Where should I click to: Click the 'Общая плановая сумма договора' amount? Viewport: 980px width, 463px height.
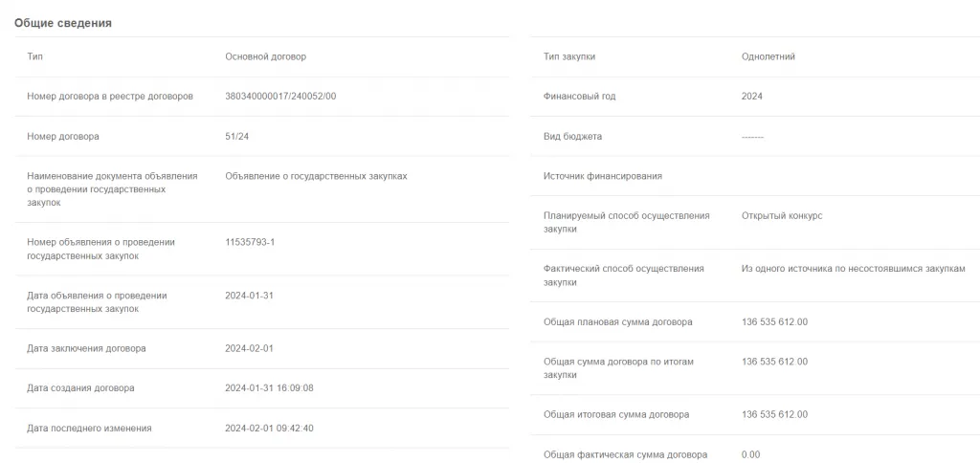point(774,322)
